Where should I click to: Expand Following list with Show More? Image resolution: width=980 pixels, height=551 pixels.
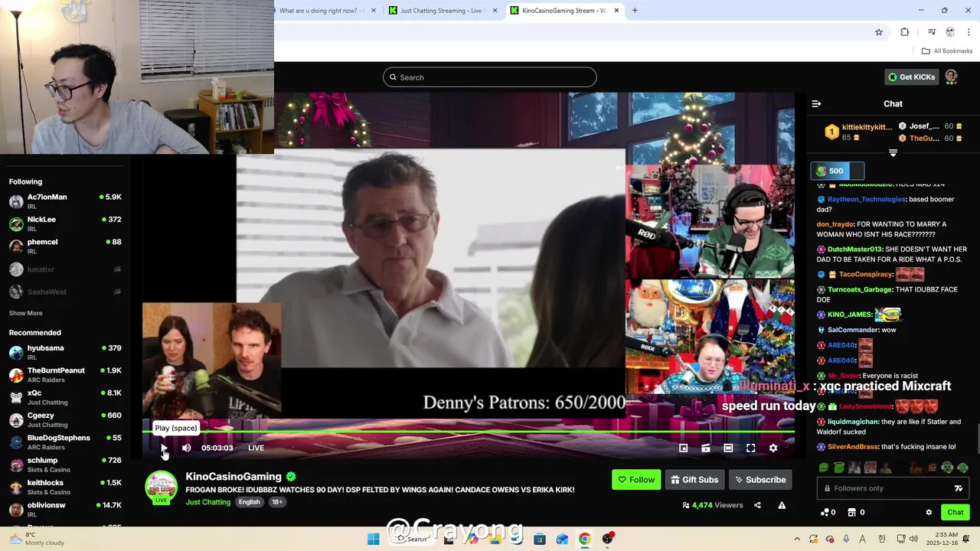(x=25, y=313)
